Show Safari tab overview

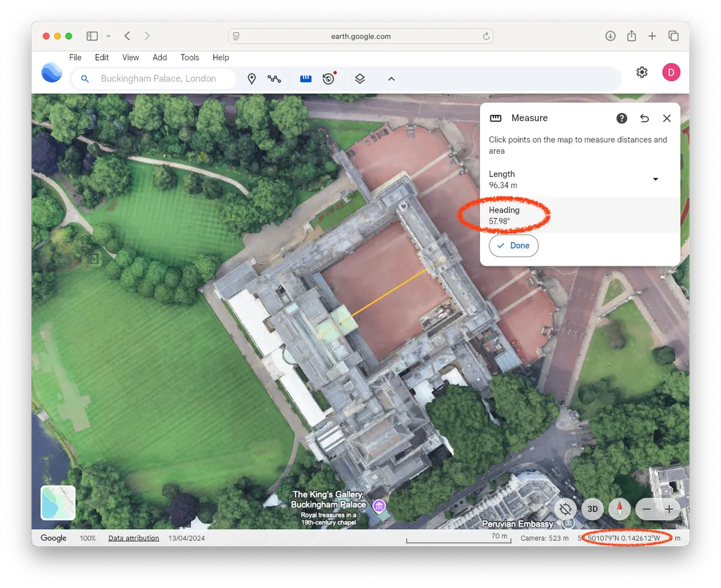[674, 36]
